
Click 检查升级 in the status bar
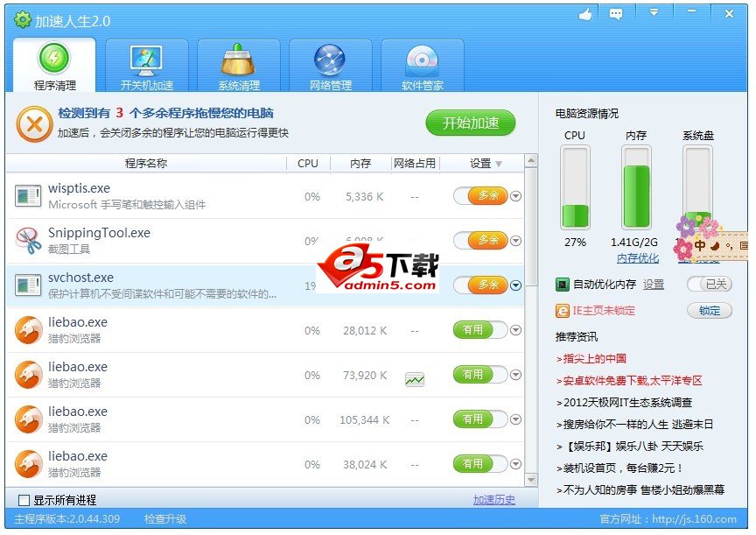point(164,519)
